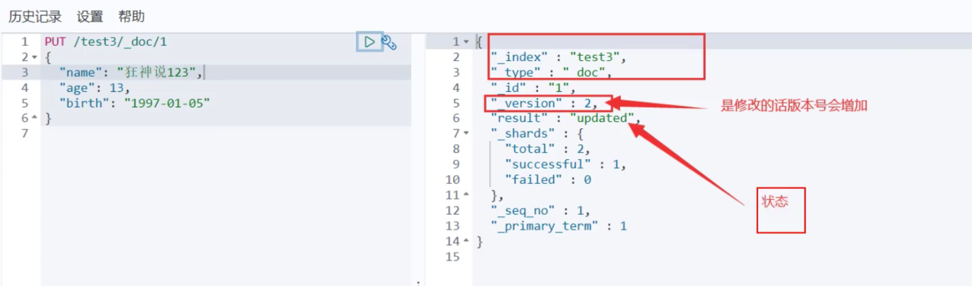Screen dimensions: 980x286
Task: Collapse response root fold arrow at line 1
Action: [x=466, y=42]
